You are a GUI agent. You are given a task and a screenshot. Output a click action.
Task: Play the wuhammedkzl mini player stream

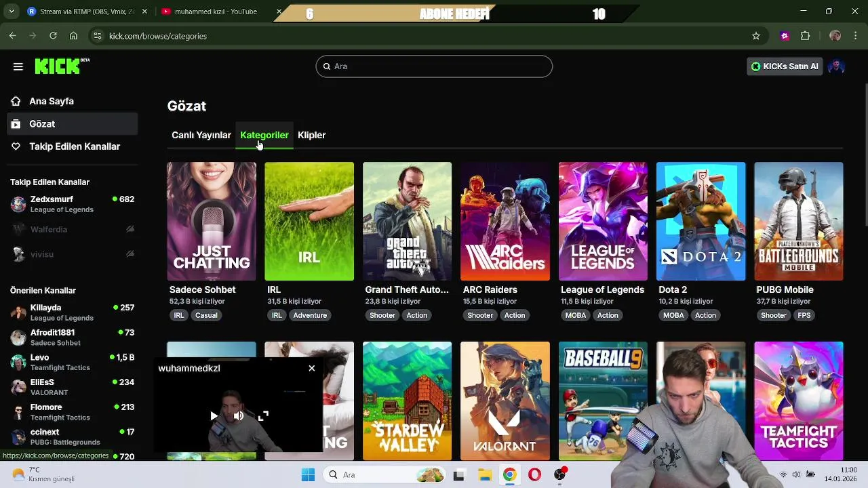pos(214,416)
